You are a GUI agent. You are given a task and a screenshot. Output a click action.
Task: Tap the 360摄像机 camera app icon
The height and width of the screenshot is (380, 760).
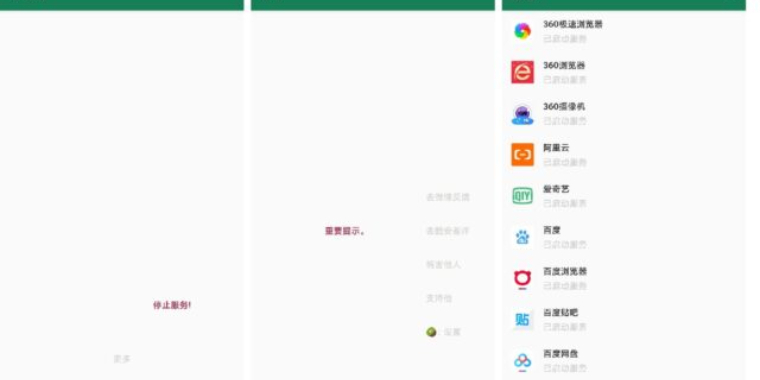522,113
